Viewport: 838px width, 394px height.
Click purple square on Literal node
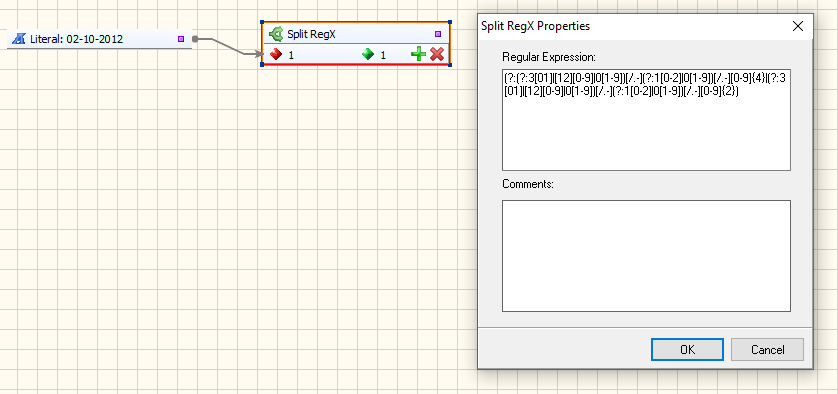point(181,39)
